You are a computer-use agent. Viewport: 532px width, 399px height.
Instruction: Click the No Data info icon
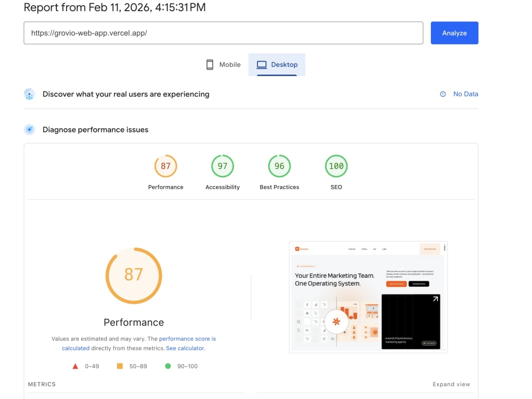click(x=443, y=94)
